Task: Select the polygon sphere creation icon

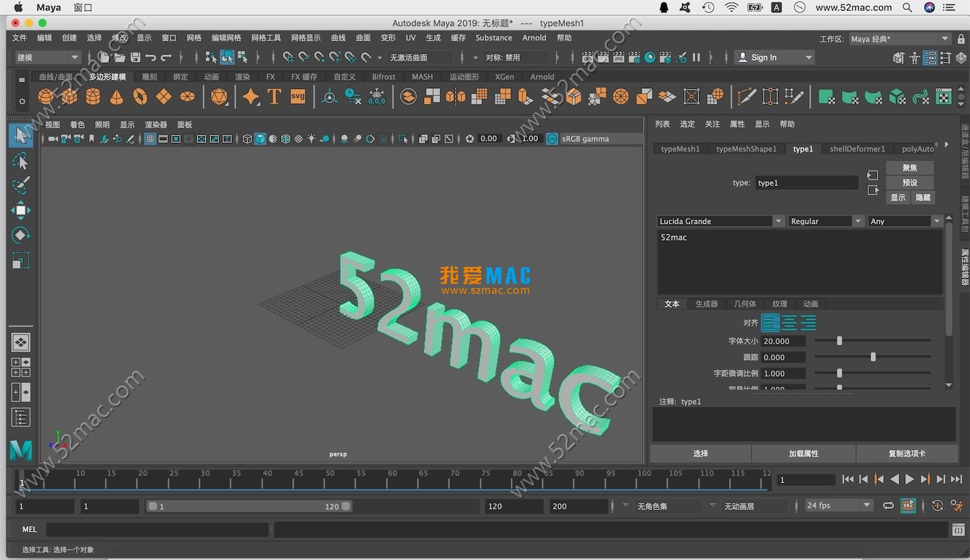Action: point(45,96)
